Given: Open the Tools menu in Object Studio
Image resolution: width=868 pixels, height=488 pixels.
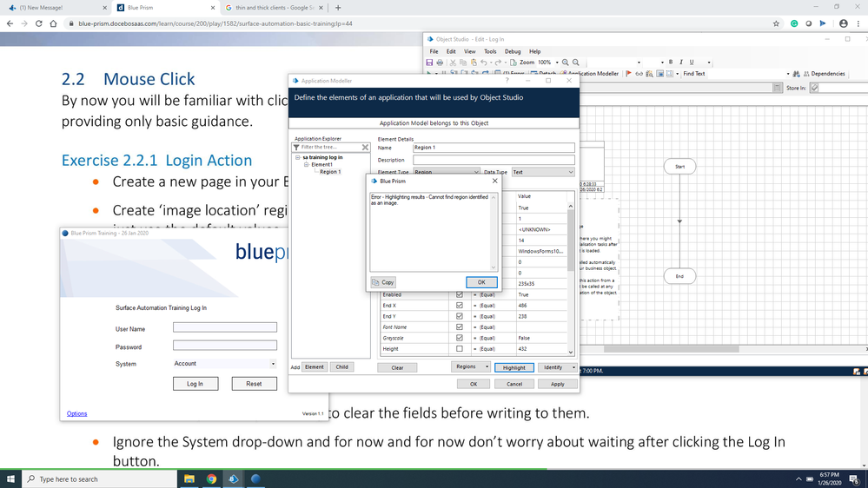Looking at the screenshot, I should point(490,51).
